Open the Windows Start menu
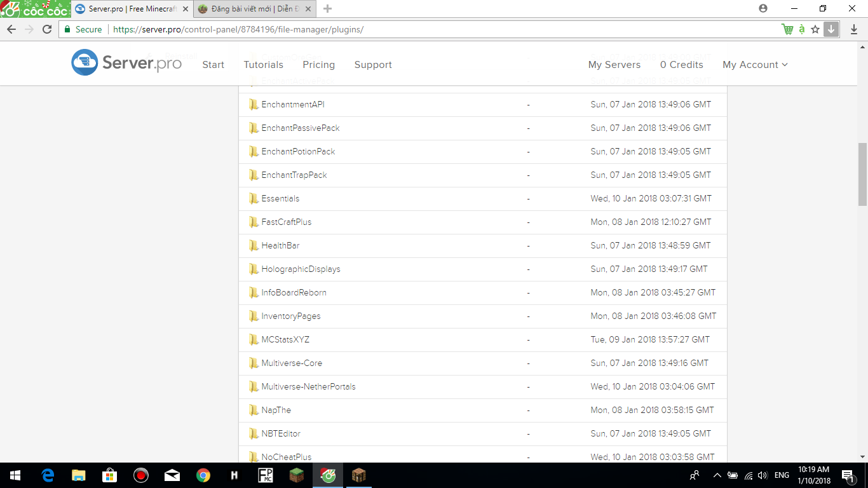868x488 pixels. click(x=15, y=475)
